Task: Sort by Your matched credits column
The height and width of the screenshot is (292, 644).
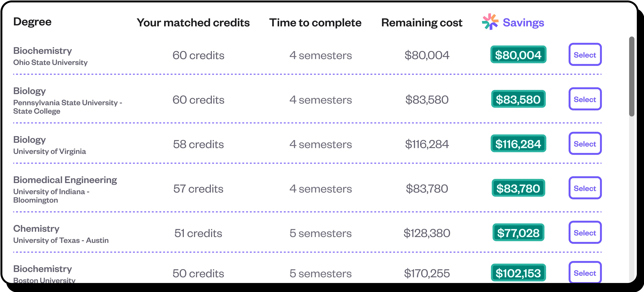Action: [x=193, y=22]
